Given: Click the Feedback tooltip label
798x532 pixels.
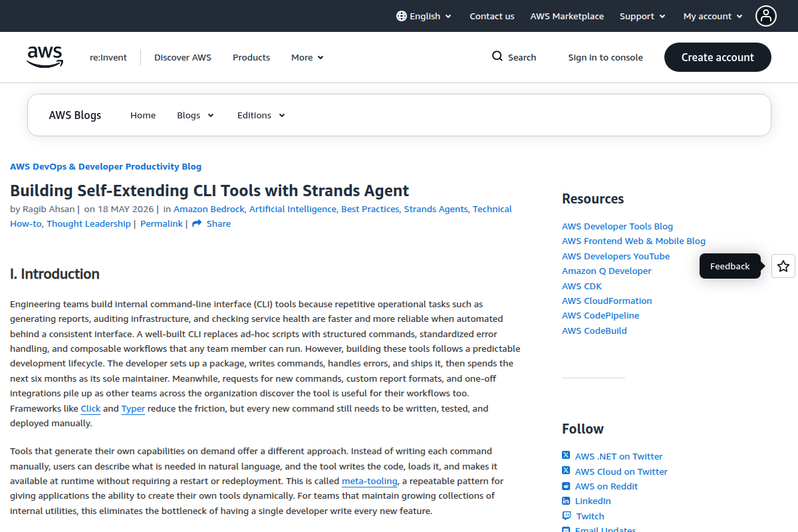Looking at the screenshot, I should point(730,266).
